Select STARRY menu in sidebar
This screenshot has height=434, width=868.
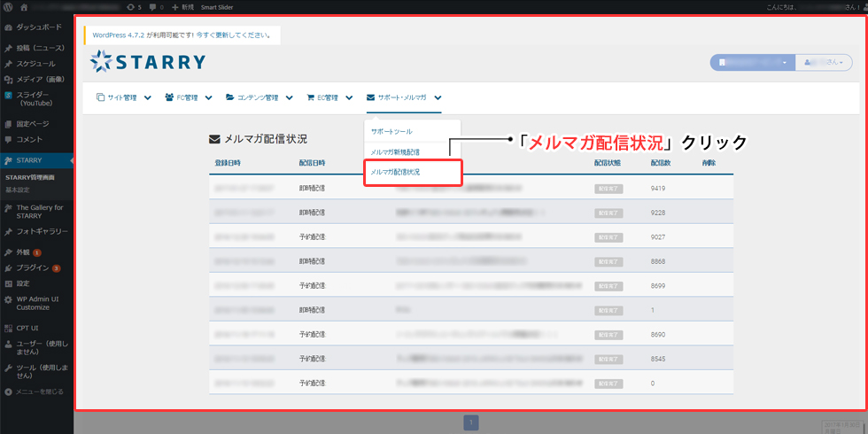tap(36, 160)
